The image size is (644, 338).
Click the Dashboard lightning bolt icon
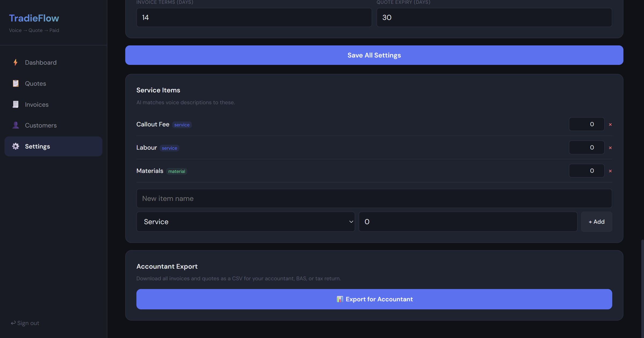coord(16,62)
